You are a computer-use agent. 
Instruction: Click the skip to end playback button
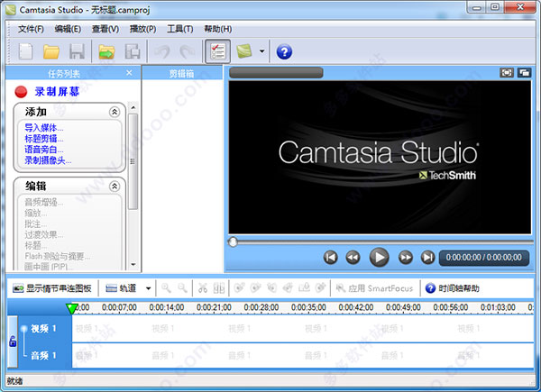[427, 257]
